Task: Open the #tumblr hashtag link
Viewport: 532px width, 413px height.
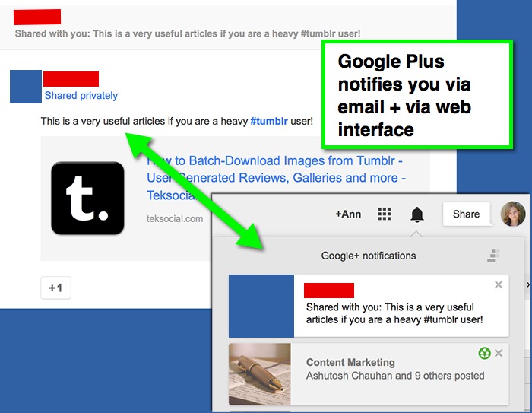Action: click(x=269, y=121)
